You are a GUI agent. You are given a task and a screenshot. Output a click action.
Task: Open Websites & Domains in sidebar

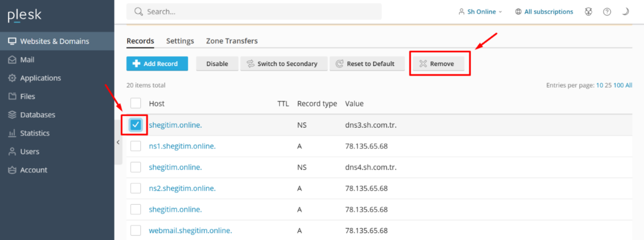(57, 41)
